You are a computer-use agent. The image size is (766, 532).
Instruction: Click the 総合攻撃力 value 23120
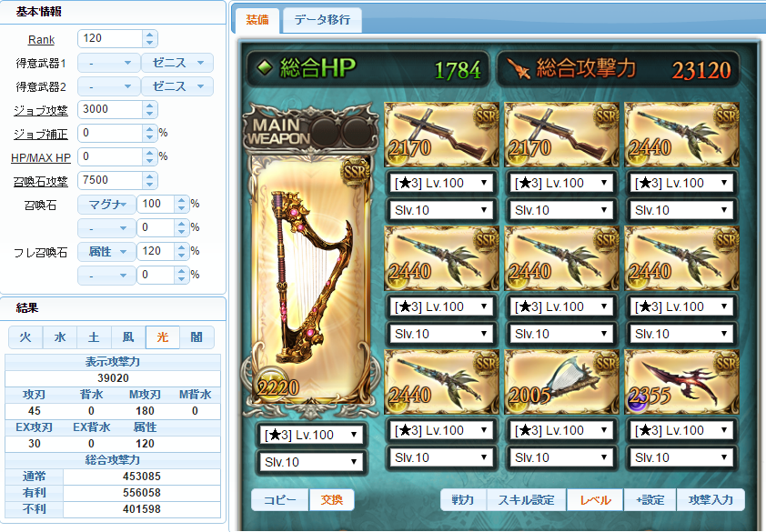click(701, 70)
